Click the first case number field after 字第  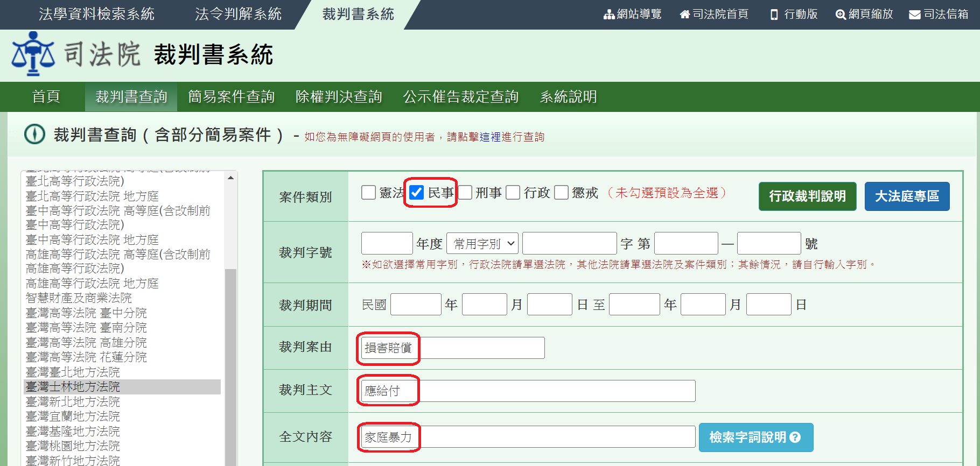[687, 243]
